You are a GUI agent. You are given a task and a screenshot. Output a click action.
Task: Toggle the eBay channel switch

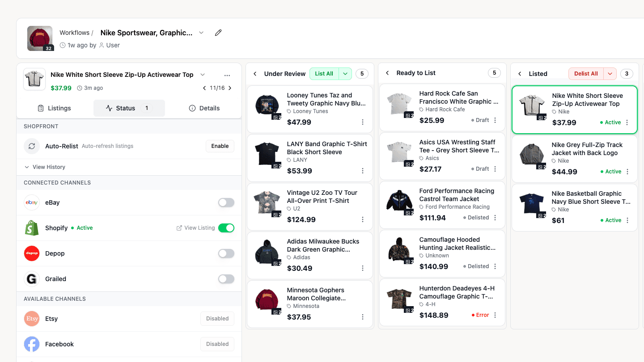[226, 202]
